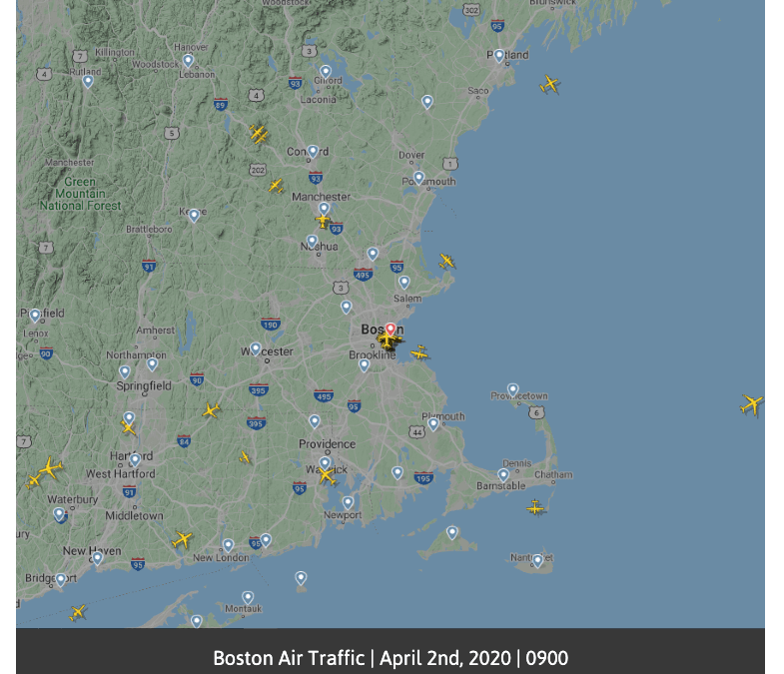Click the Nantucket airport pin
This screenshot has width=784, height=674.
point(537,560)
